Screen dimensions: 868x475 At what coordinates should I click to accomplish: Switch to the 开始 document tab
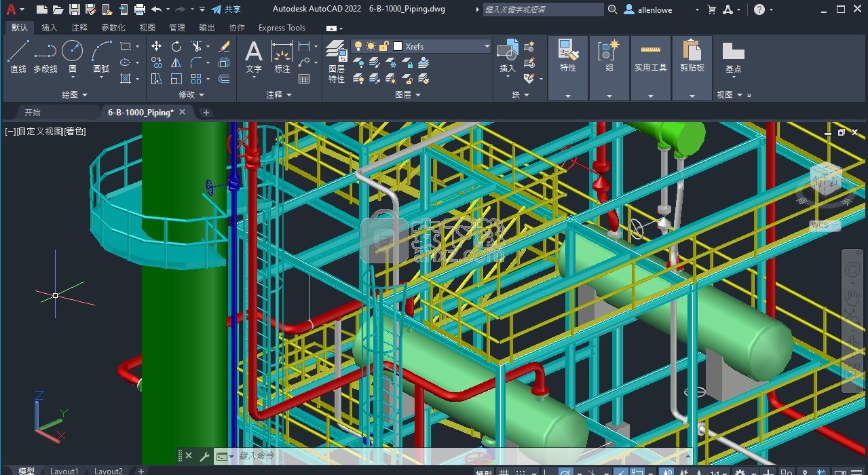32,113
